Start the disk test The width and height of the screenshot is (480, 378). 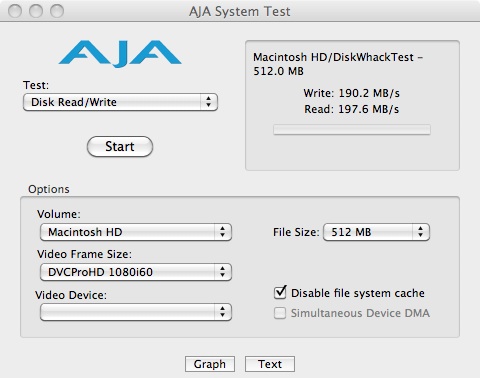point(120,146)
